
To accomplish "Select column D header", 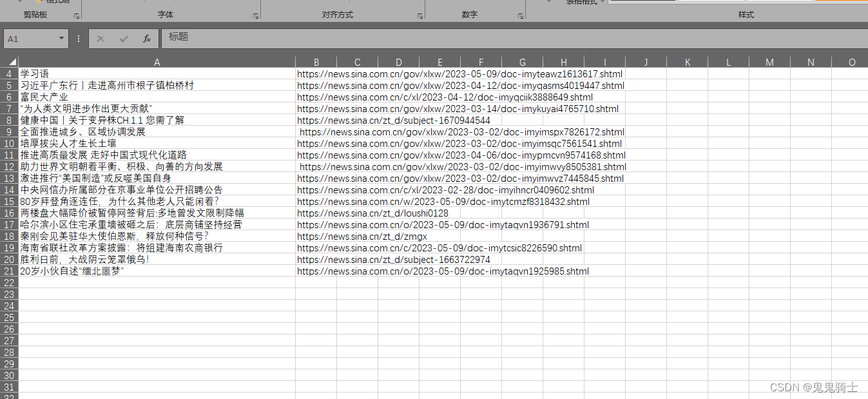I will [x=399, y=62].
